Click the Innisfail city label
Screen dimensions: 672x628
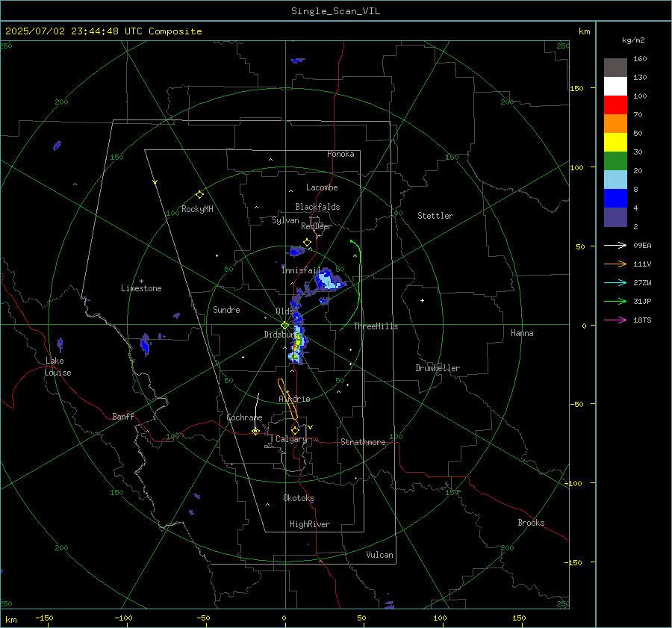301,270
